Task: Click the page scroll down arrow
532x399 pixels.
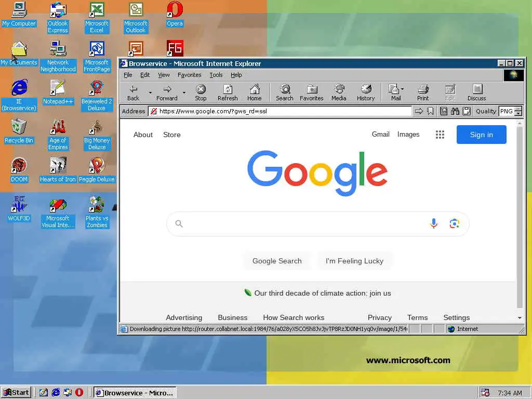Action: tap(520, 318)
